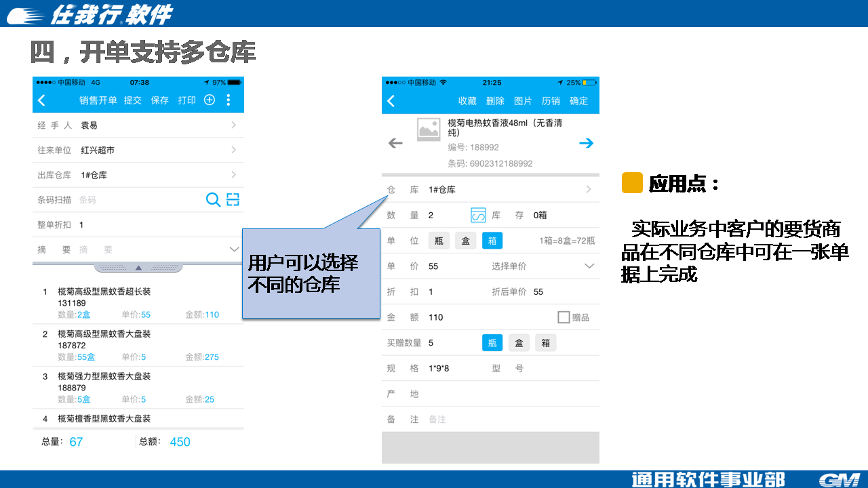Tap the barcode search magnifier icon

coord(213,199)
